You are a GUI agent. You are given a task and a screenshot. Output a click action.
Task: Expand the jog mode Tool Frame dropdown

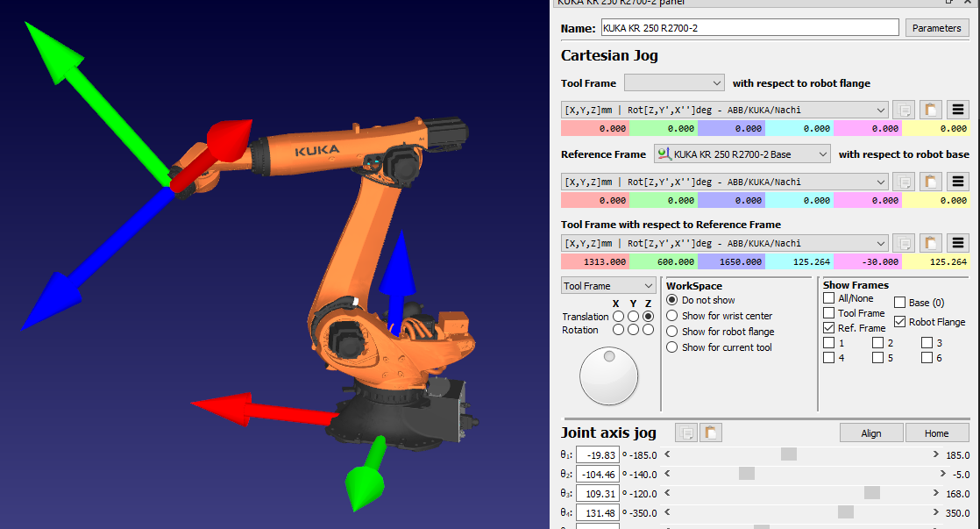tap(608, 286)
